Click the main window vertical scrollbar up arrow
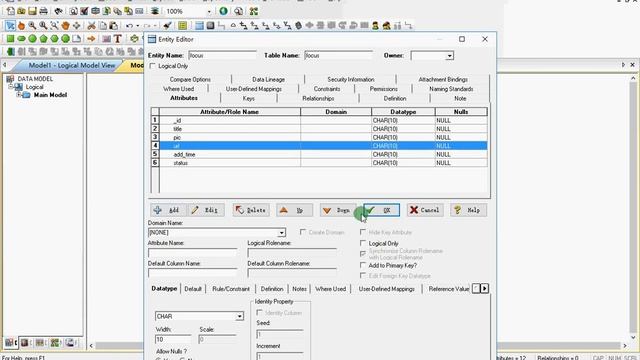 point(633,78)
